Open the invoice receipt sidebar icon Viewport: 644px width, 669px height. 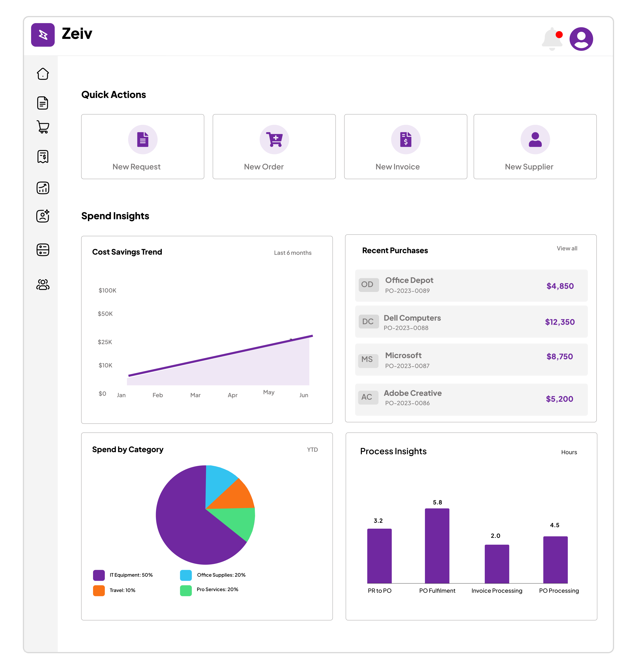tap(43, 157)
